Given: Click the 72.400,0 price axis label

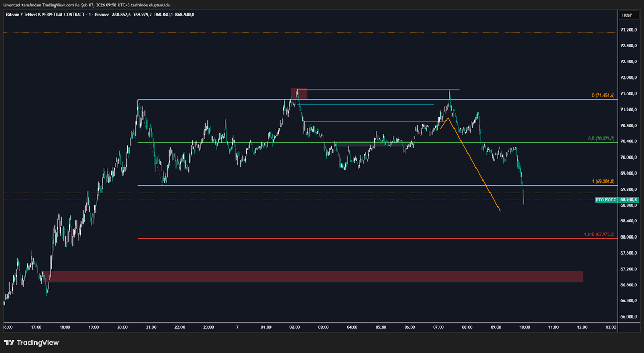Looking at the screenshot, I should pos(628,62).
